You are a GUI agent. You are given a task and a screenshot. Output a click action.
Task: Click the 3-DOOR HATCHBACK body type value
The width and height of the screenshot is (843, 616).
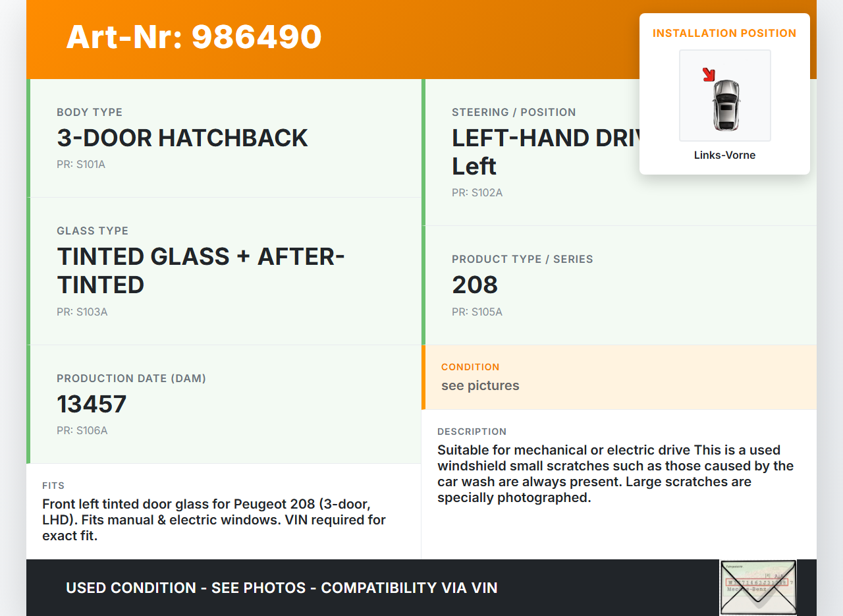coord(182,138)
